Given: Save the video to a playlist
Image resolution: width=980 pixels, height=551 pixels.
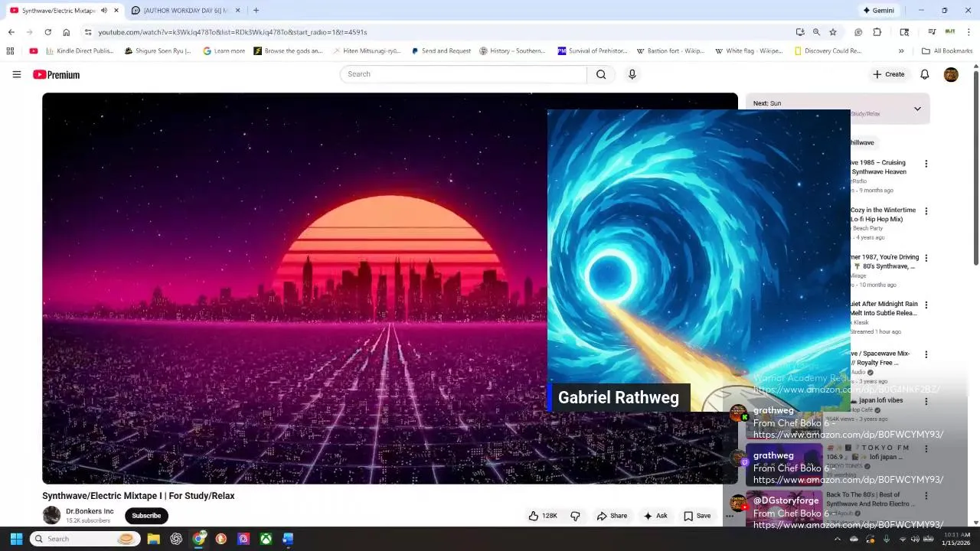Looking at the screenshot, I should pyautogui.click(x=697, y=516).
